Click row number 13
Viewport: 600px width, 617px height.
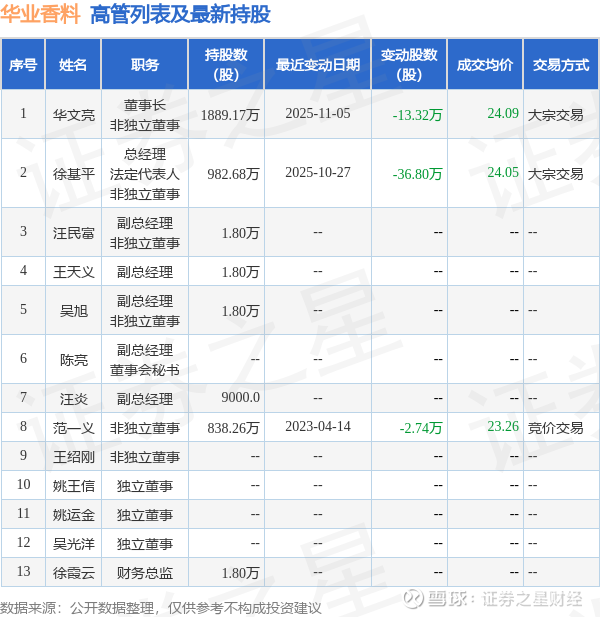(23, 571)
